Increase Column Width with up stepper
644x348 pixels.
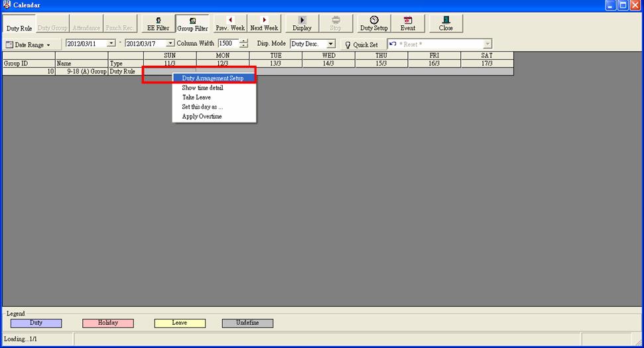point(243,41)
